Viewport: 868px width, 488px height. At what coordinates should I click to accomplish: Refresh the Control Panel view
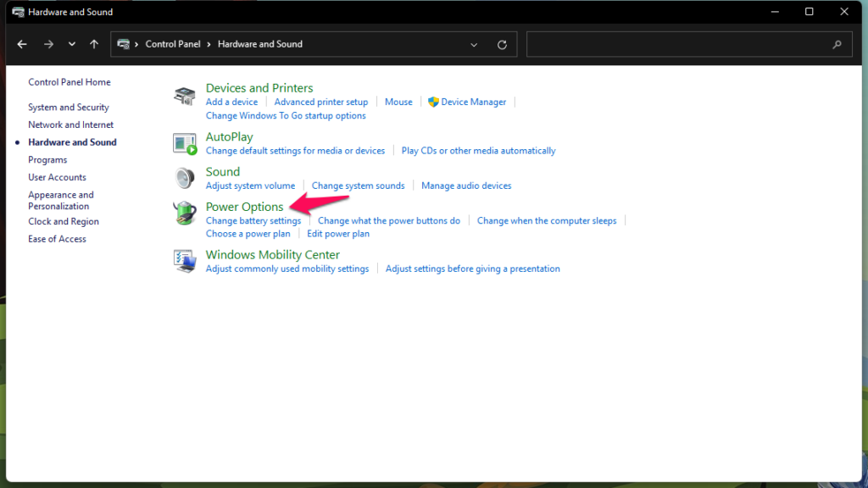[502, 45]
